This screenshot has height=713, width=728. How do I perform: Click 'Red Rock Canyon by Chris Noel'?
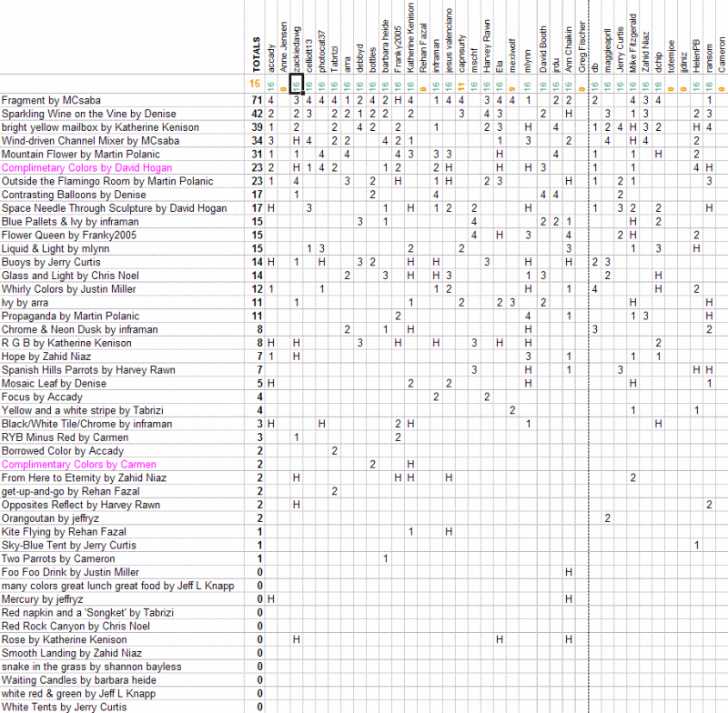click(76, 626)
